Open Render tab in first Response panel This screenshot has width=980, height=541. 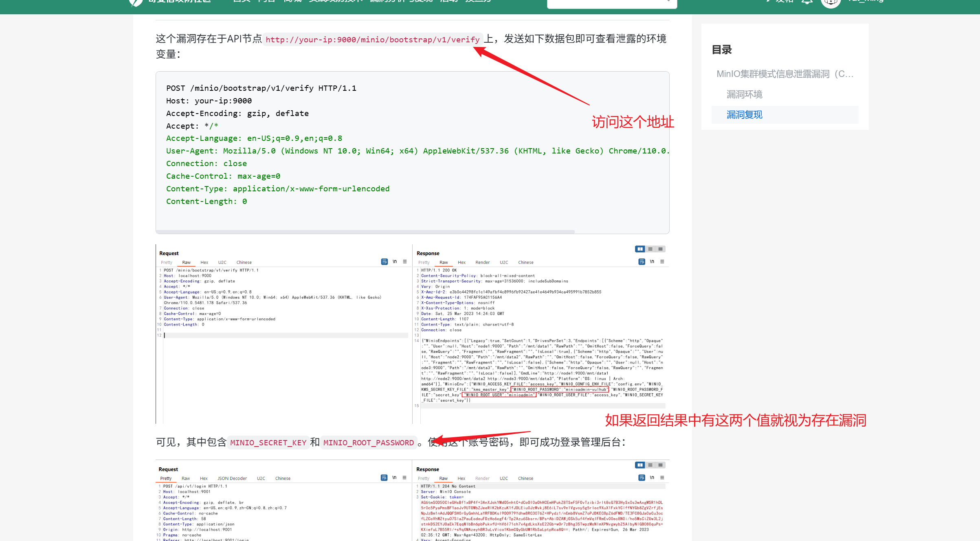click(x=482, y=263)
